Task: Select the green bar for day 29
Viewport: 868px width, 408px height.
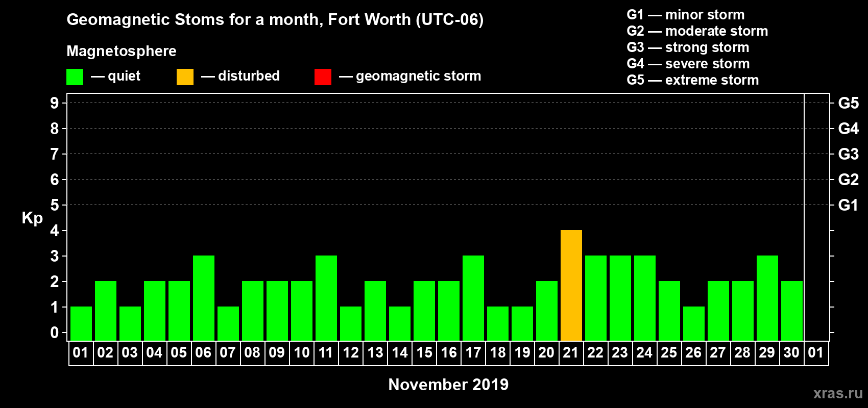Action: [767, 298]
